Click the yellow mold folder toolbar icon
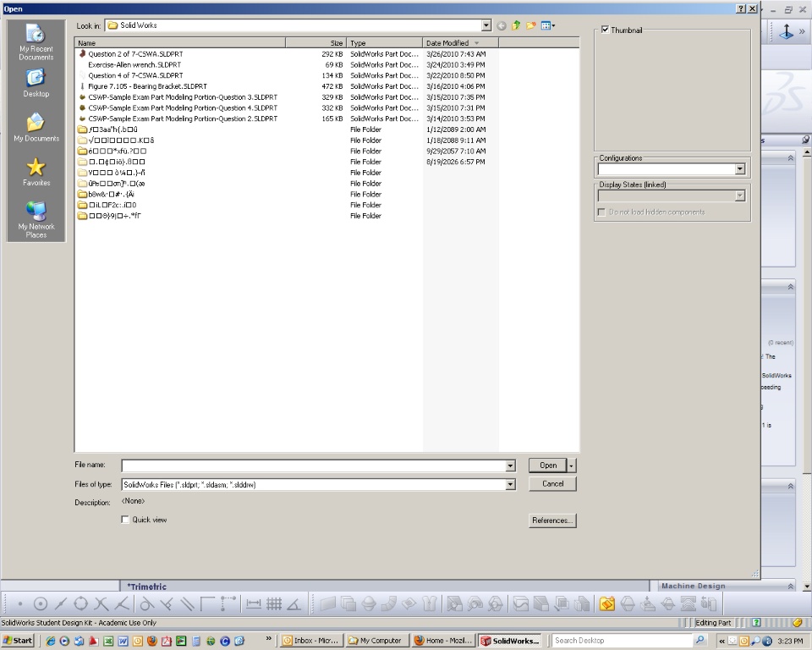 coord(607,603)
